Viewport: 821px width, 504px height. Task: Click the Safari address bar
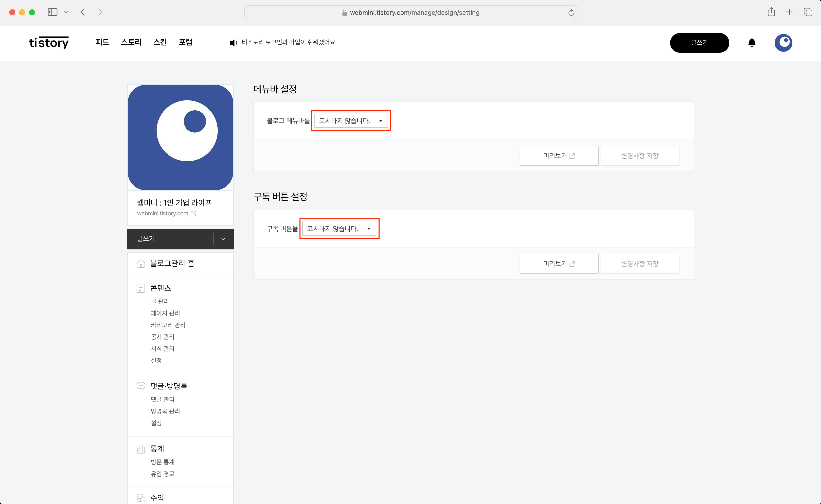[x=410, y=13]
